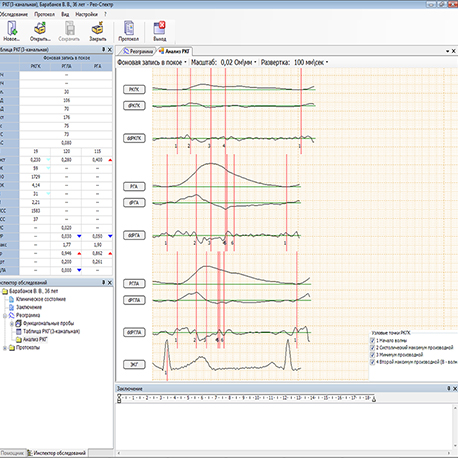458x458 pixels.
Task: Toggle checkbox 3 Минимум производной
Action: click(373, 355)
